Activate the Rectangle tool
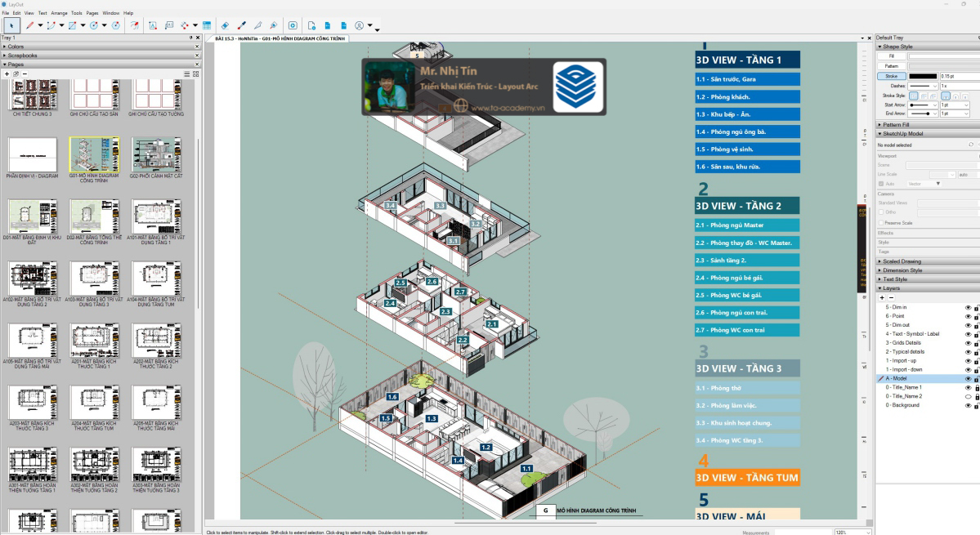 (x=73, y=25)
